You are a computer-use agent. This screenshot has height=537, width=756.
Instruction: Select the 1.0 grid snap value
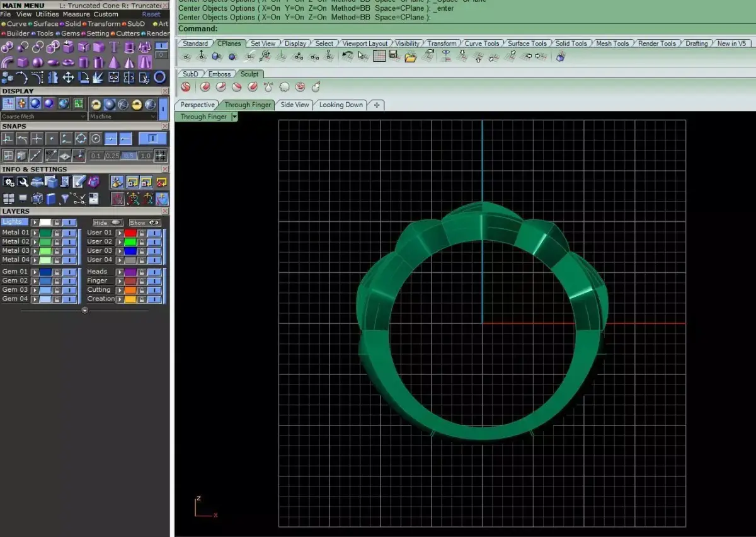click(x=145, y=156)
